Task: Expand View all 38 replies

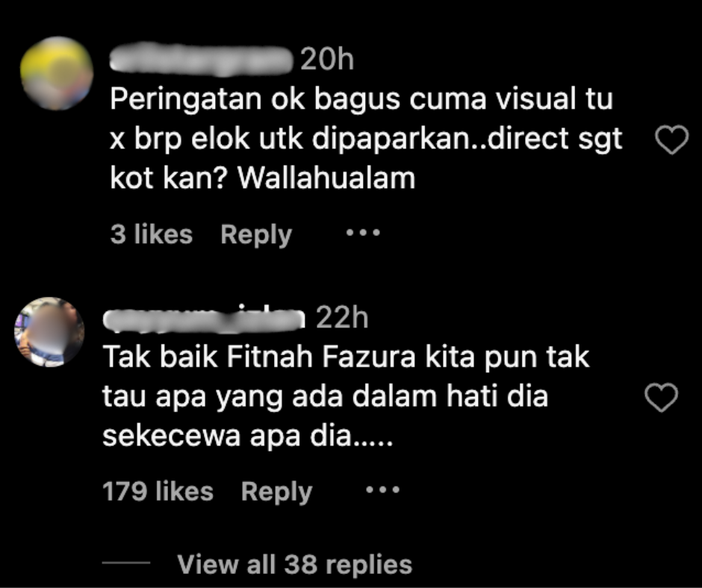Action: pyautogui.click(x=294, y=564)
